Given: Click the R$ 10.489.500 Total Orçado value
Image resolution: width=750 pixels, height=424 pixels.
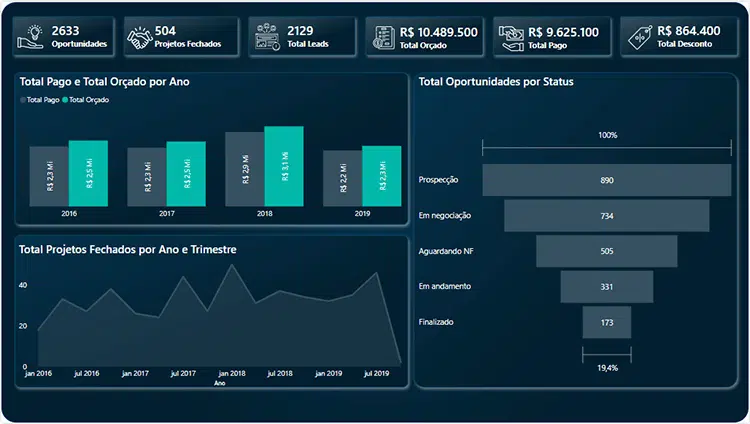Looking at the screenshot, I should point(438,32).
